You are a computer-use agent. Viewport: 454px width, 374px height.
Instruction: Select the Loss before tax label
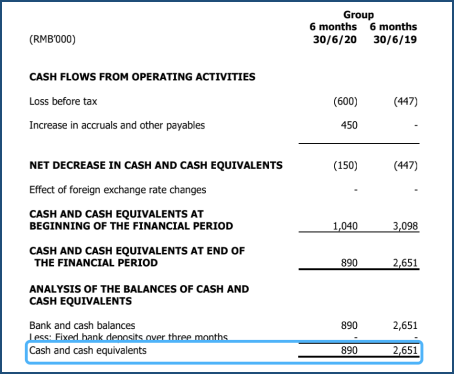coord(63,101)
